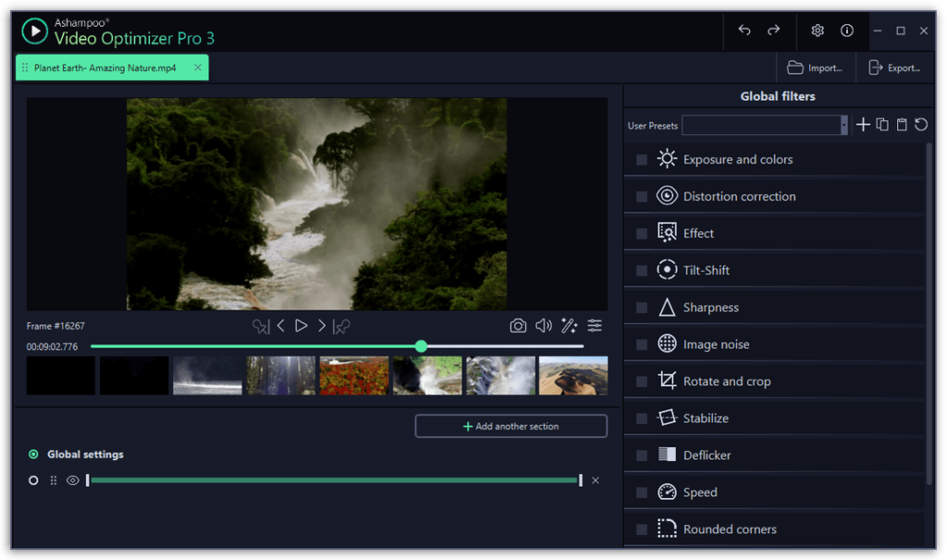The height and width of the screenshot is (560, 947).
Task: Jump to previous cut marker icon
Action: pyautogui.click(x=261, y=326)
